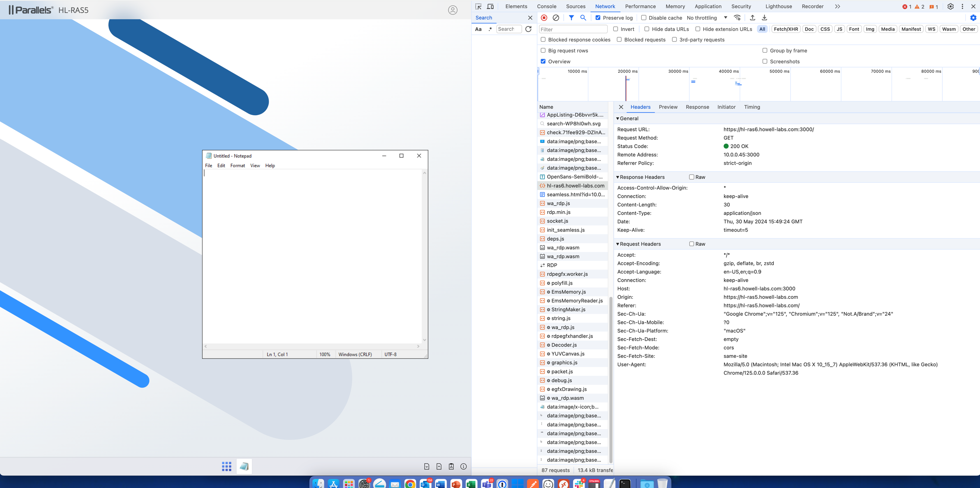Toggle the device toolbar icon
This screenshot has height=488, width=980.
[x=491, y=6]
